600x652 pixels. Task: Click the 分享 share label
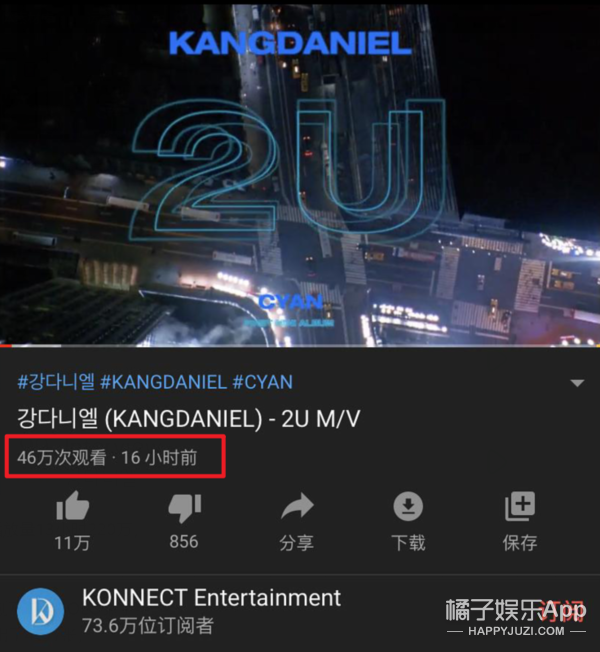pos(296,543)
